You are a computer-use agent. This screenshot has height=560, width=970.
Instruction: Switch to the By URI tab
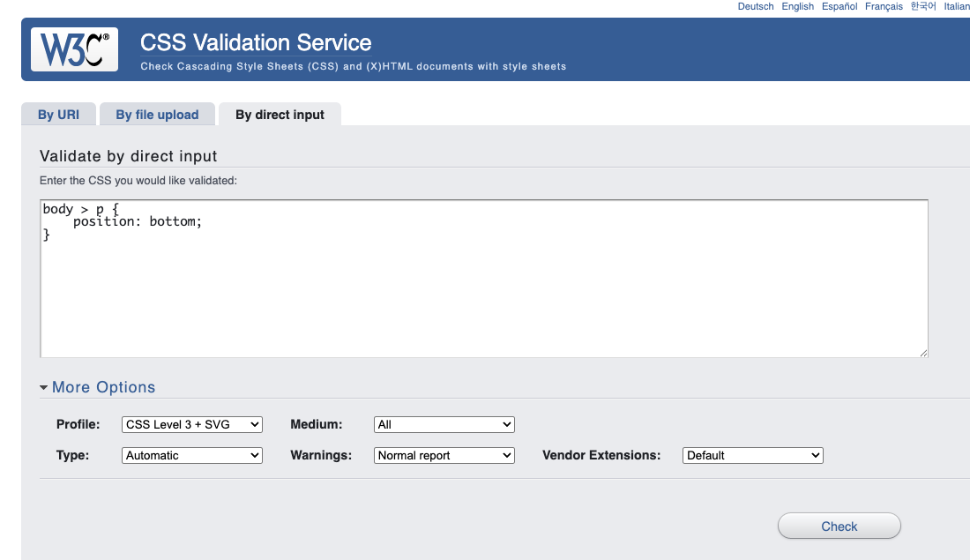tap(58, 115)
